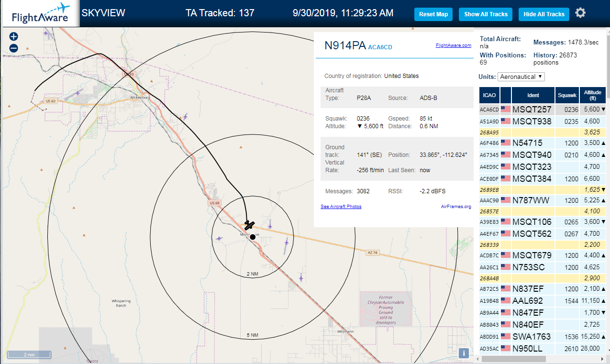The width and height of the screenshot is (610, 364).
Task: Sort table by Squawk column header
Action: pyautogui.click(x=567, y=95)
